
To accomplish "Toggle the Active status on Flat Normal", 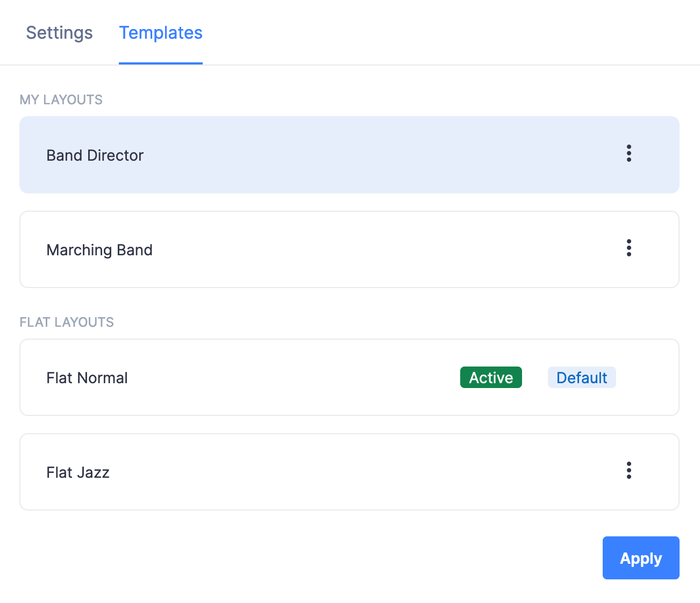I will tap(490, 377).
